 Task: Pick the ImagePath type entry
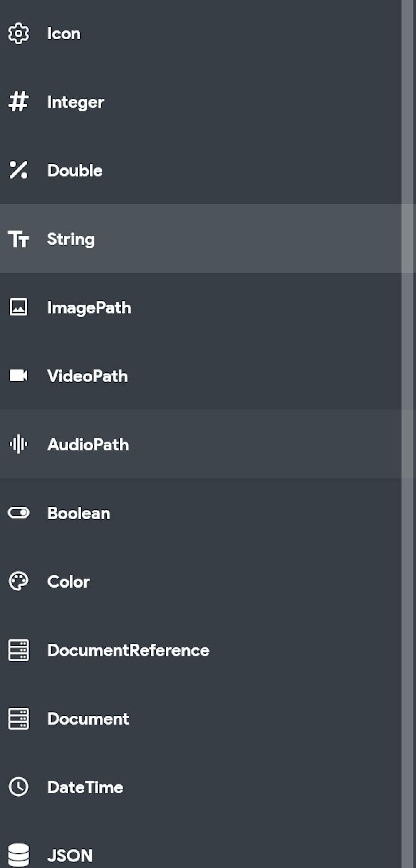tap(89, 308)
